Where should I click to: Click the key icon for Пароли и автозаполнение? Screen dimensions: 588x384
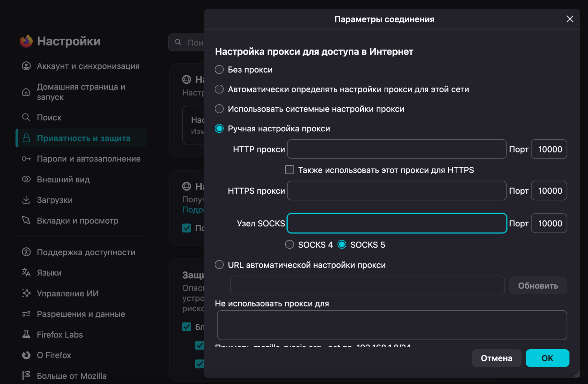click(26, 159)
